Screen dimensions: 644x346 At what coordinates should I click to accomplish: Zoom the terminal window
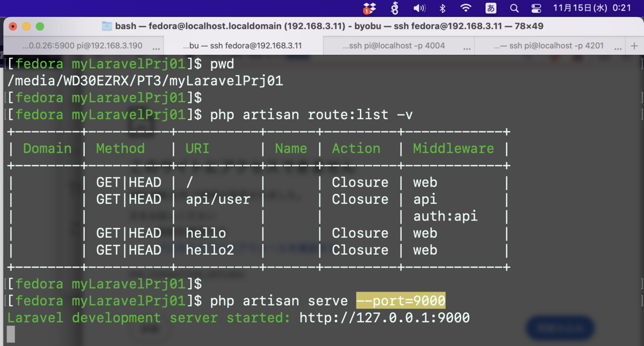pos(40,26)
